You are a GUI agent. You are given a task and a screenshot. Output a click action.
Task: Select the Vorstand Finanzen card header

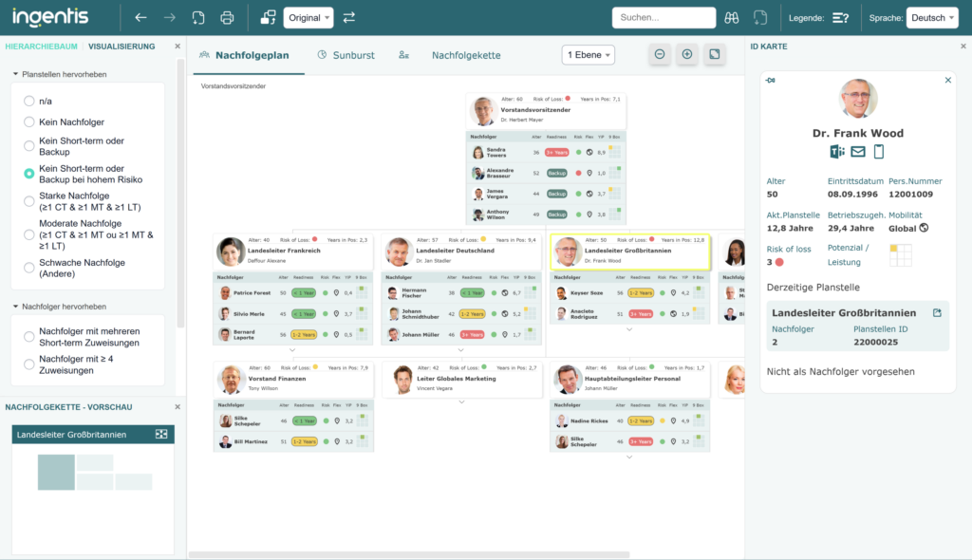point(292,380)
